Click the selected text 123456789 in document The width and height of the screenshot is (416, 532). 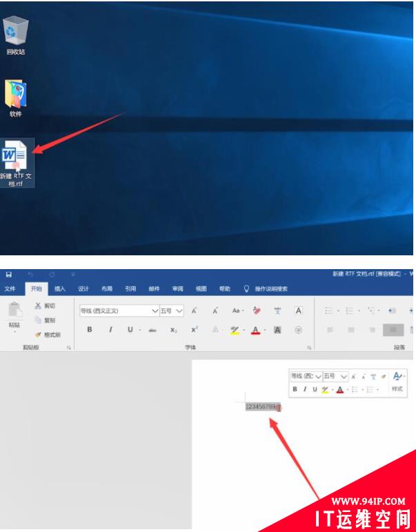pos(260,406)
